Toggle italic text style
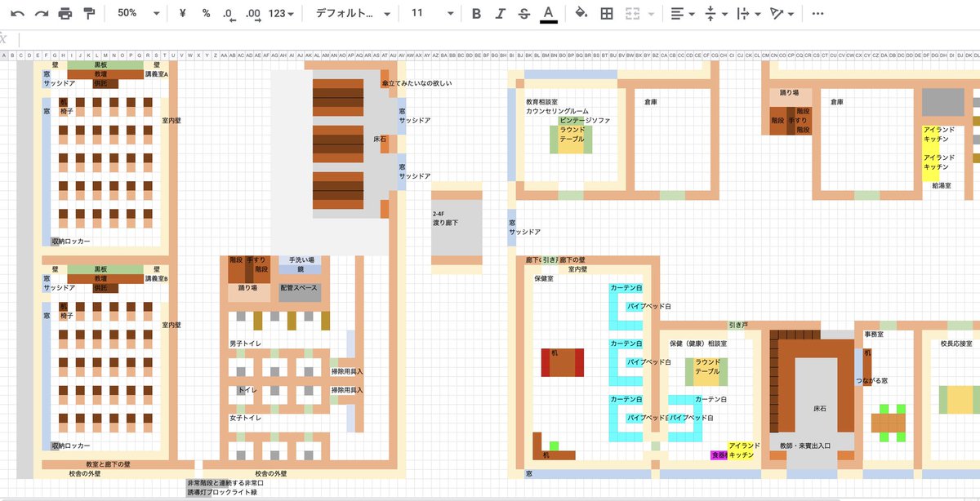Screen dimensions: 980x501 coord(501,13)
